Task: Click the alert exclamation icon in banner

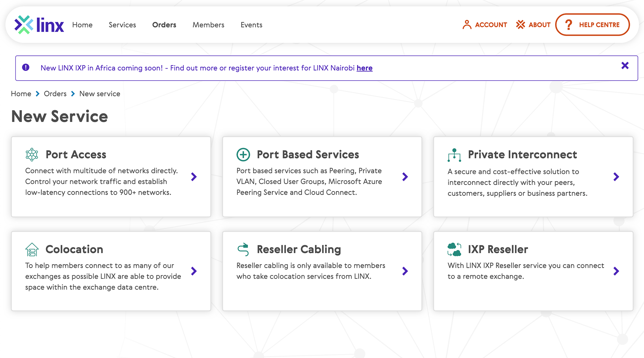Action: [x=26, y=67]
